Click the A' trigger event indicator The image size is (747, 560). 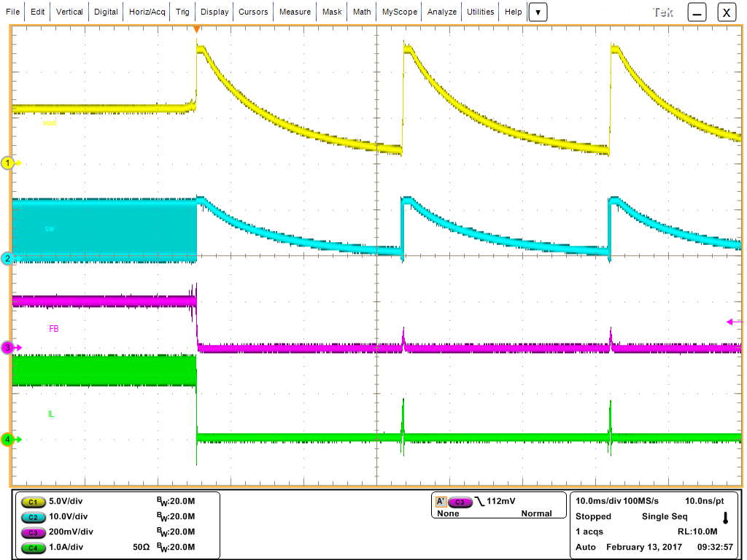pos(441,502)
